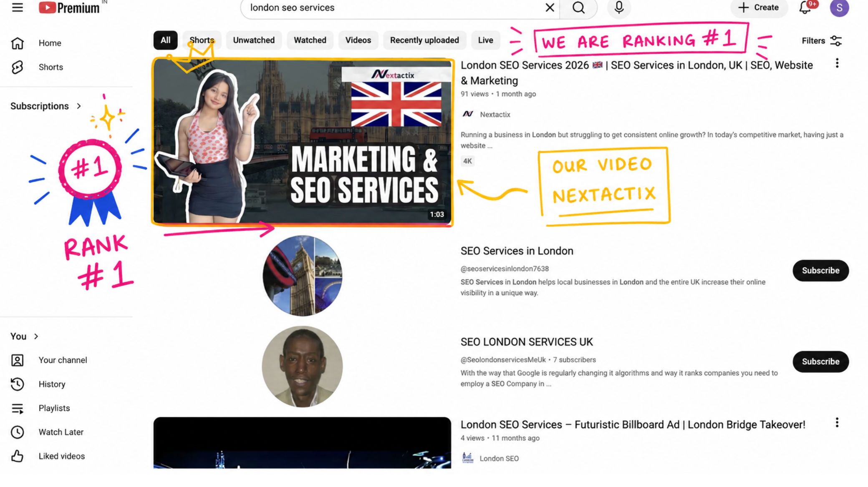This screenshot has height=487, width=868.
Task: Subscribe to SEO LONDON SERVICES UK
Action: click(x=820, y=361)
